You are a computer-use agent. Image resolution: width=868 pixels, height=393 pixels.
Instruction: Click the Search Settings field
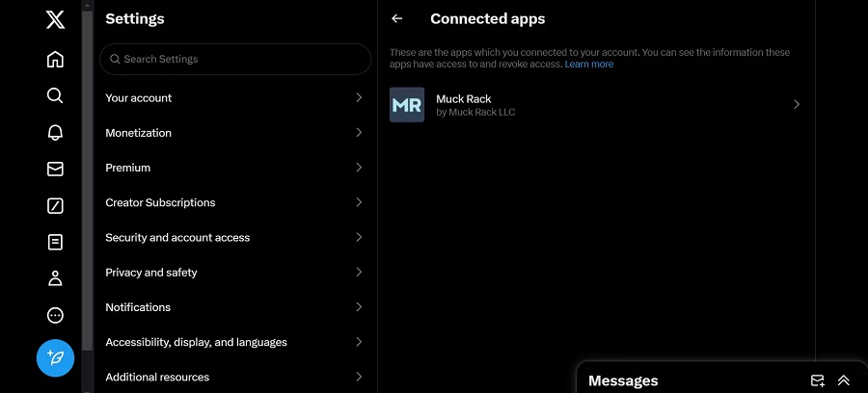click(235, 60)
